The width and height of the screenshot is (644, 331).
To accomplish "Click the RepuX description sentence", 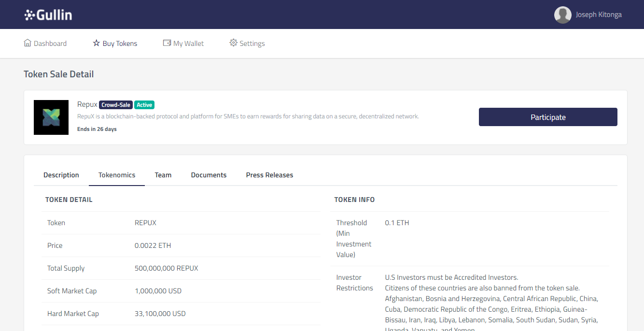I will [248, 116].
